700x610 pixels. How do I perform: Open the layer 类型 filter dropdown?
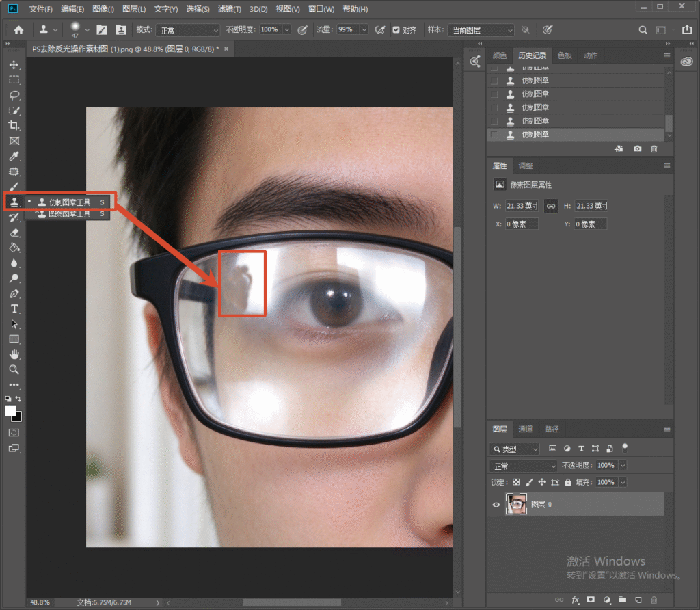515,449
